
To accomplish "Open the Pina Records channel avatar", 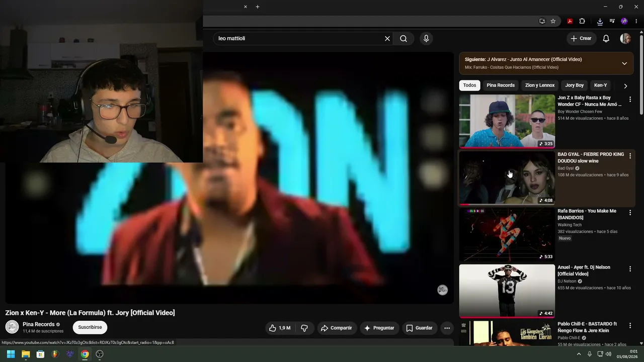I will (x=12, y=327).
